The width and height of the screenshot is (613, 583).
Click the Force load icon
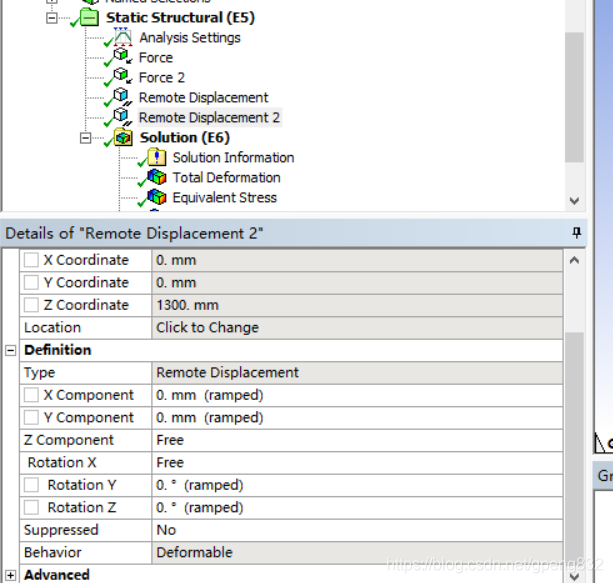click(x=123, y=56)
